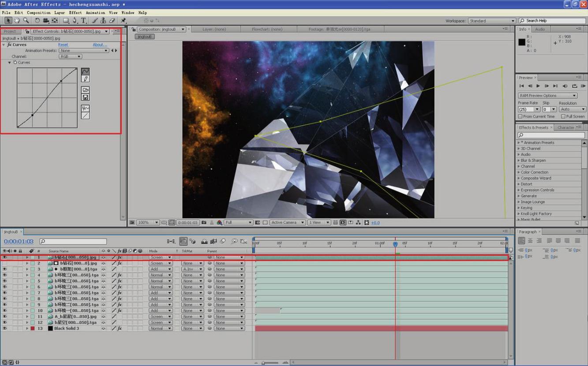Viewport: 588px width, 366px height.
Task: Click the viewer timecode 0:00:01:03 button
Action: pos(188,223)
